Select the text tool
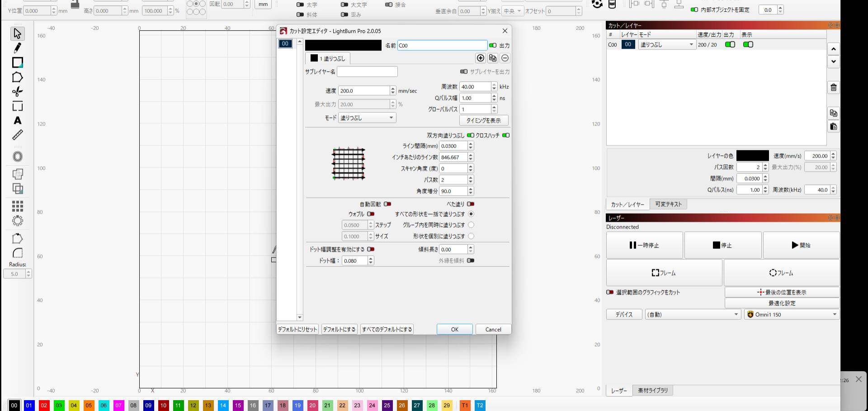Viewport: 868px width, 411px height. 17,121
